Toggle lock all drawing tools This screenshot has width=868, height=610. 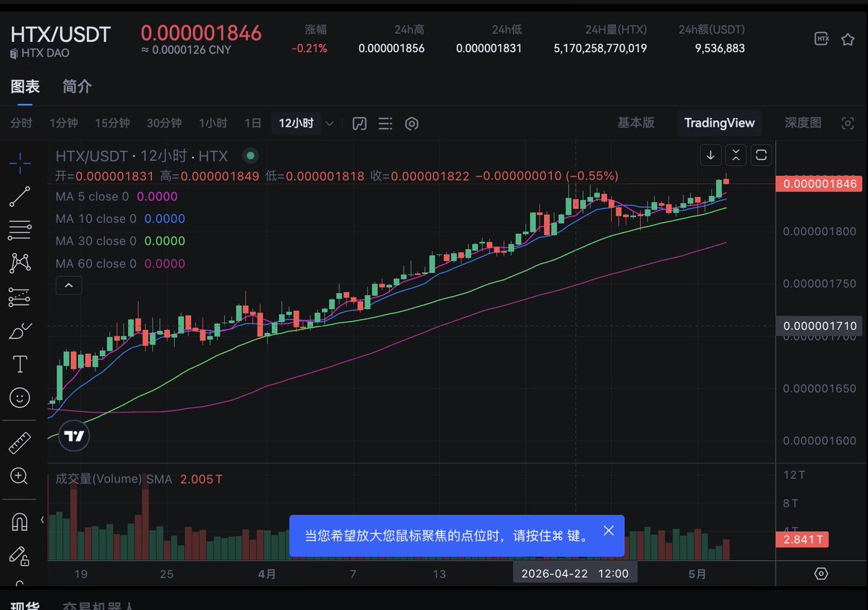20,555
